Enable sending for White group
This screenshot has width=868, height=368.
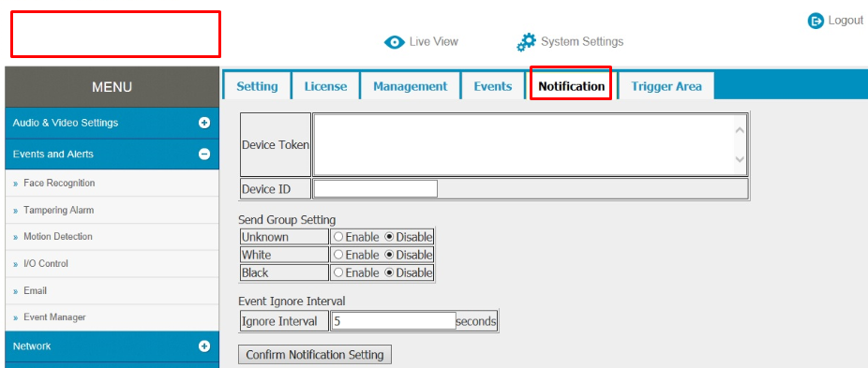tap(338, 255)
